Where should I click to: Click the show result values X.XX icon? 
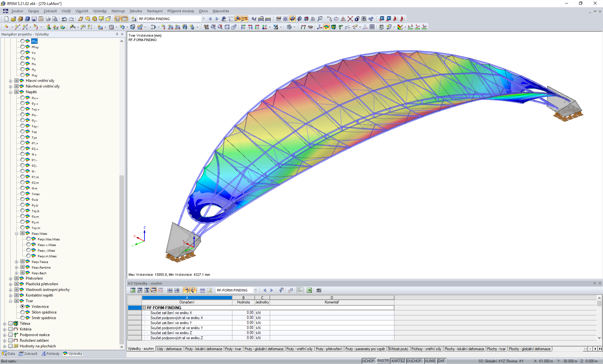click(245, 19)
